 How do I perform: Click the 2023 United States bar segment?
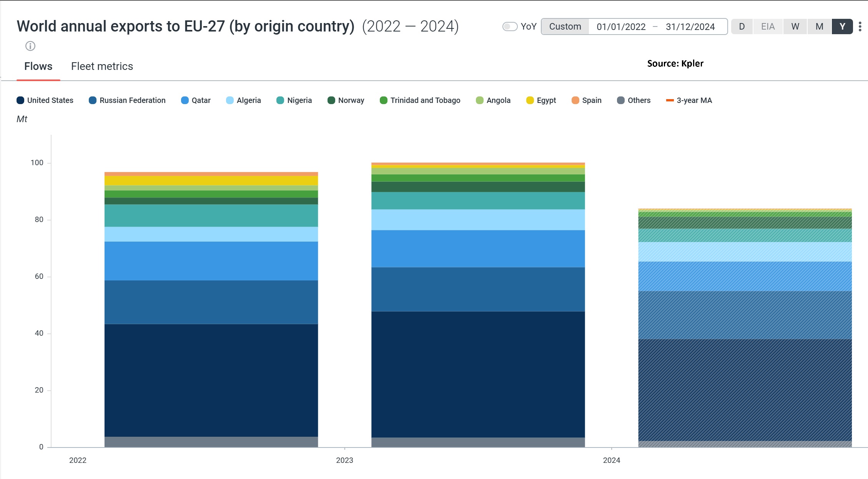point(478,374)
